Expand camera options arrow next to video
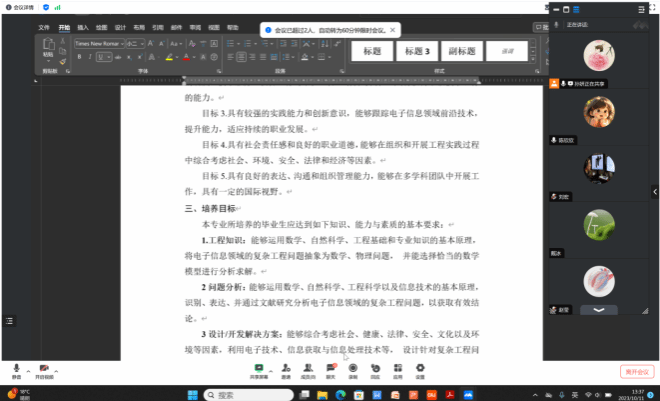The width and height of the screenshot is (660, 401). [x=58, y=368]
